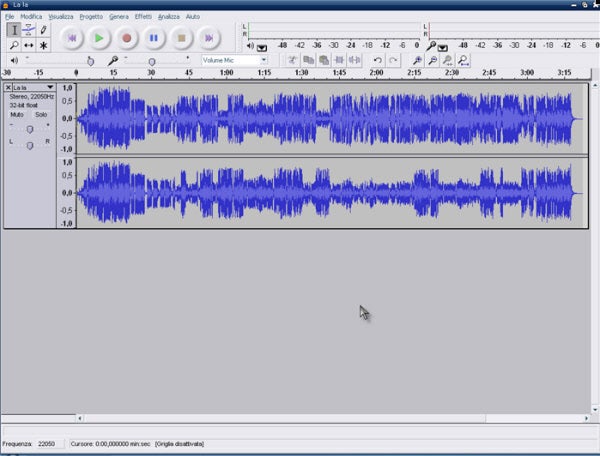This screenshot has height=456, width=600.
Task: Fit project in window zoom icon
Action: [463, 60]
